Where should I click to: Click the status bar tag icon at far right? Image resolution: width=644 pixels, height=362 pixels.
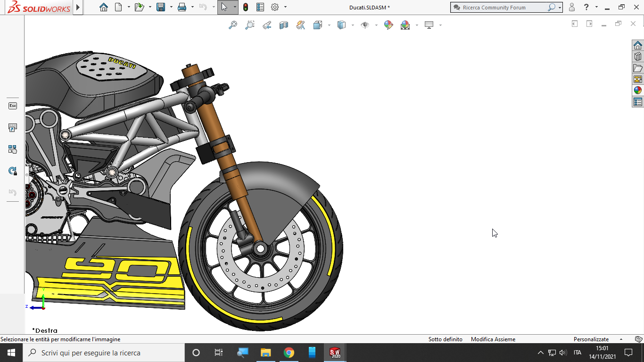(638, 339)
